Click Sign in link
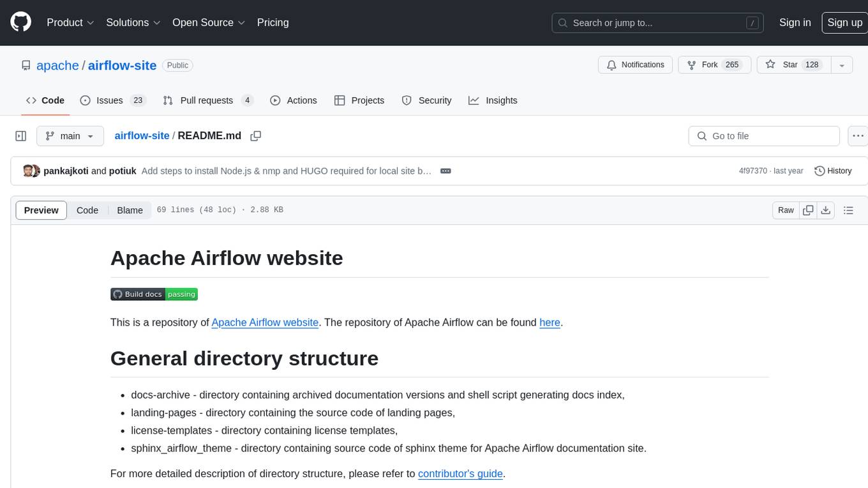This screenshot has width=868, height=488. (795, 22)
